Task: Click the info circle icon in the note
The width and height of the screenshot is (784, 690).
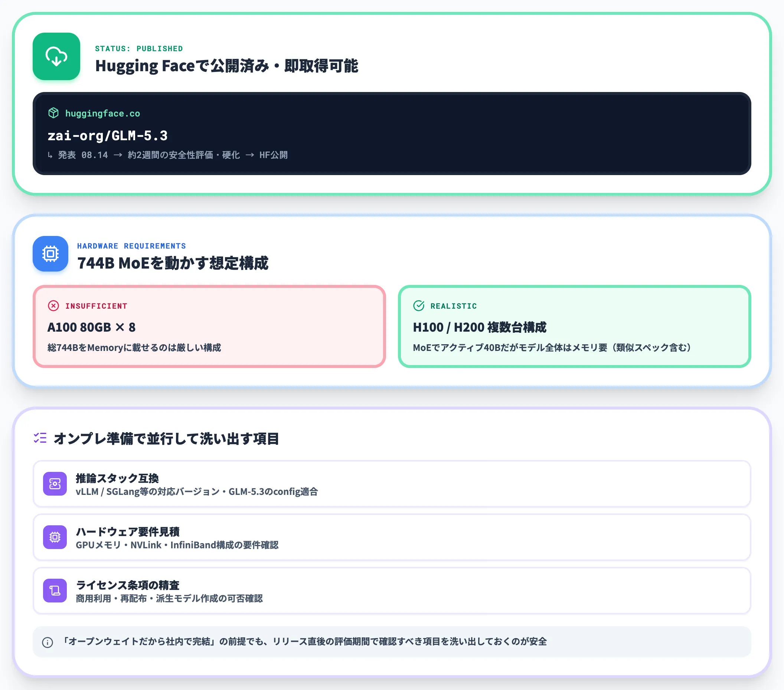Action: tap(48, 643)
